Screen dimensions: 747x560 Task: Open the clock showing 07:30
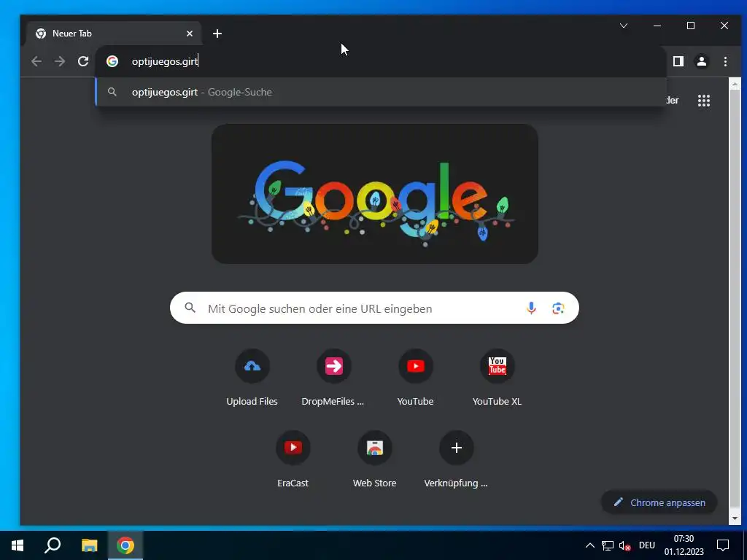click(684, 545)
